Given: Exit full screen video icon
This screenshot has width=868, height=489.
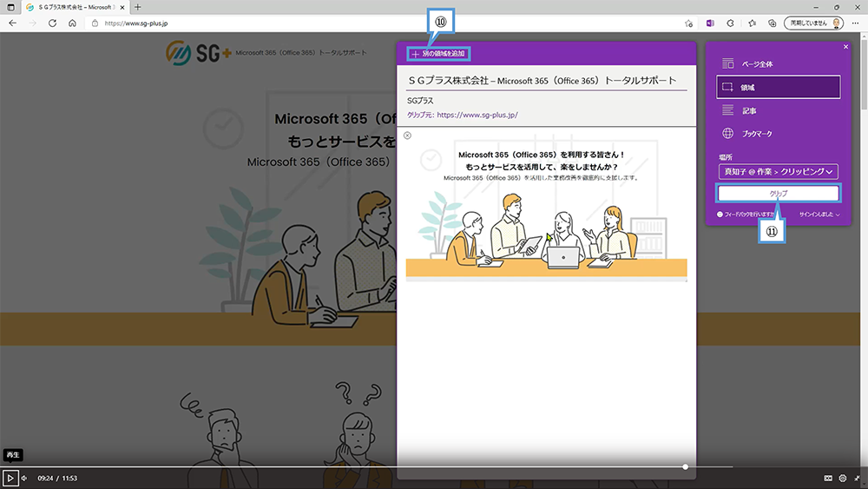Looking at the screenshot, I should point(858,478).
